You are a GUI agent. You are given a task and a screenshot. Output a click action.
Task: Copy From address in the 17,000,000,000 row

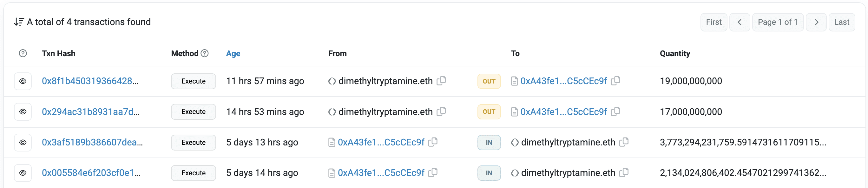(x=441, y=111)
